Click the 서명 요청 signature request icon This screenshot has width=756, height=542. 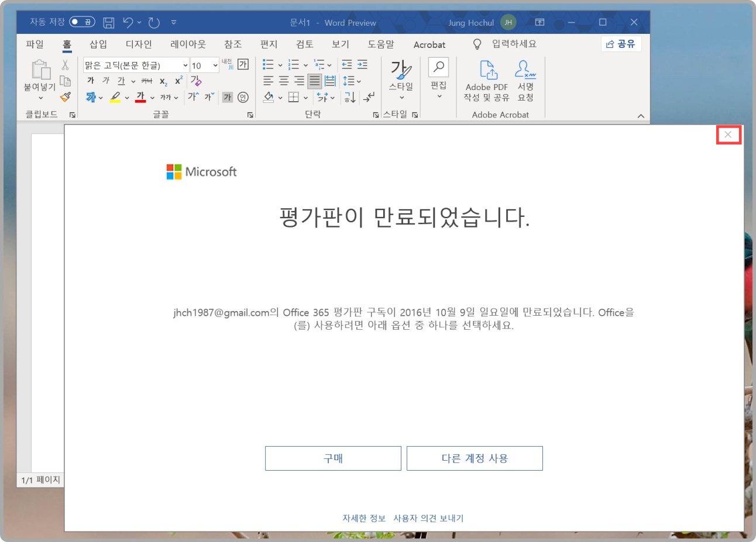(x=525, y=79)
